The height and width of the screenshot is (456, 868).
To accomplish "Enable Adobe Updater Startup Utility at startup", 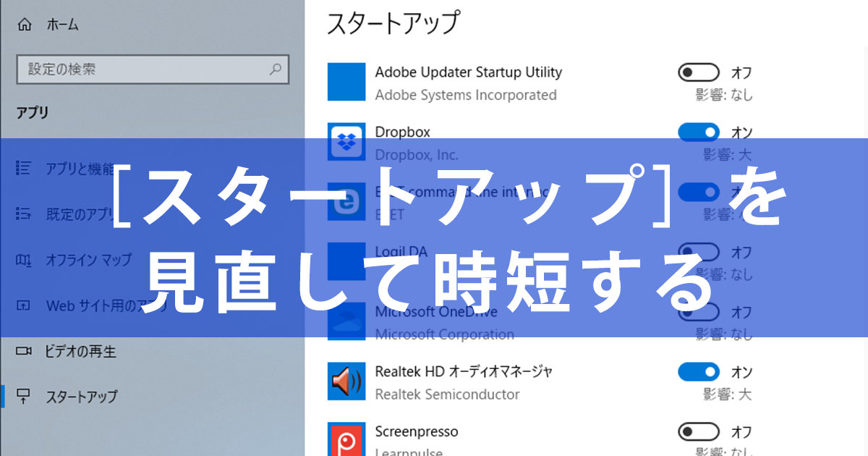I will pyautogui.click(x=699, y=72).
